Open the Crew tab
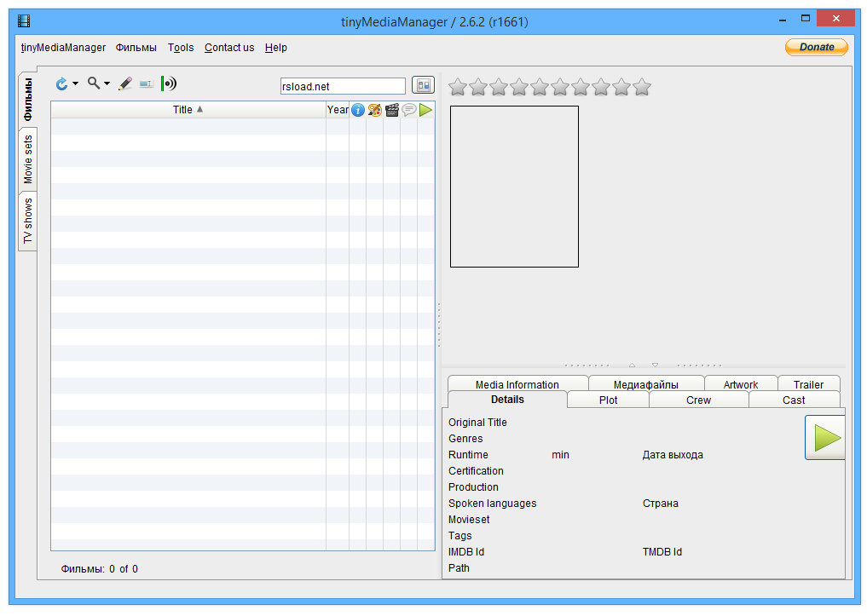Viewport: 867px width, 616px height. point(699,400)
